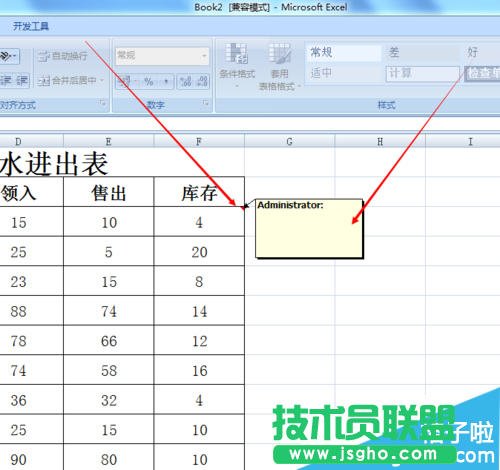Select cell with value 32
500x470 pixels.
click(x=109, y=400)
